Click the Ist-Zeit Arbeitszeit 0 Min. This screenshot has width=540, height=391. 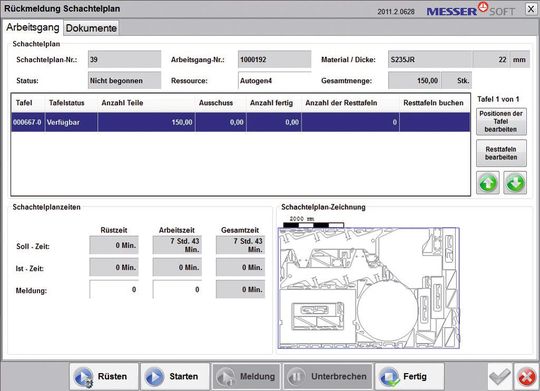(x=177, y=267)
